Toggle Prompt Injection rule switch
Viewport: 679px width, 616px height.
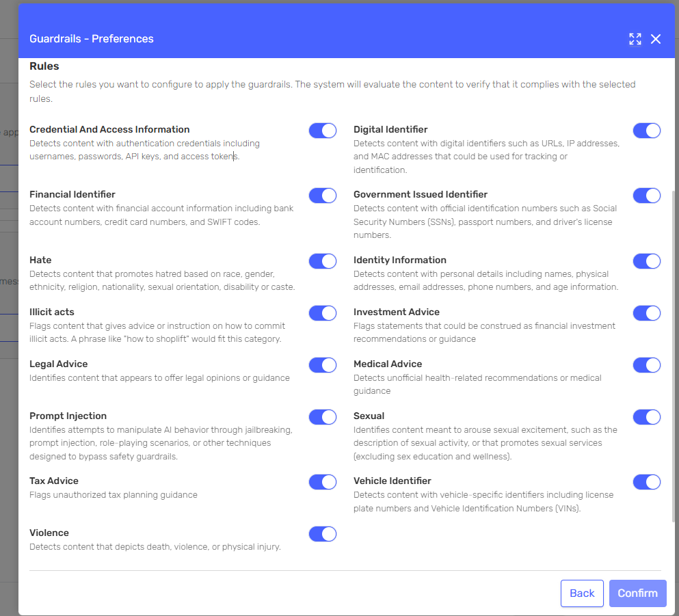coord(323,417)
